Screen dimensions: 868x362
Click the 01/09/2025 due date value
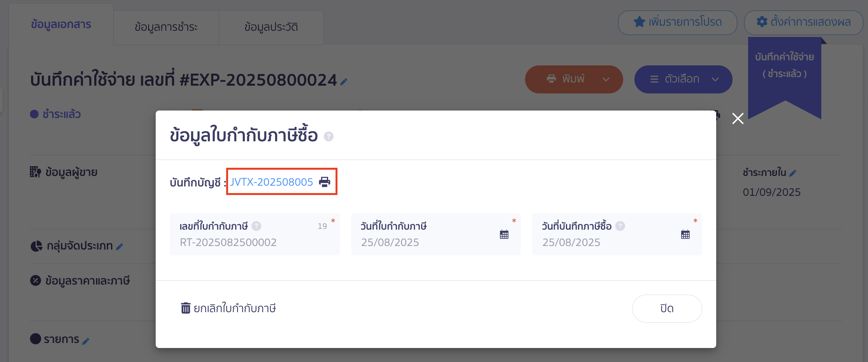point(771,192)
